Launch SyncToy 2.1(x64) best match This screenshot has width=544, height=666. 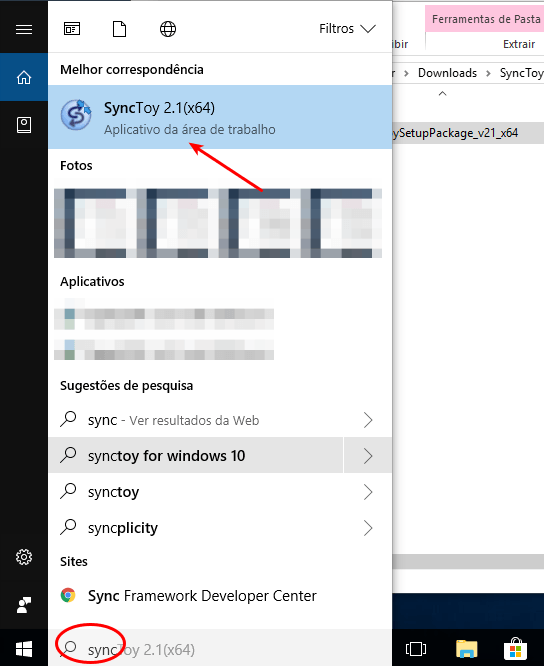click(x=220, y=117)
